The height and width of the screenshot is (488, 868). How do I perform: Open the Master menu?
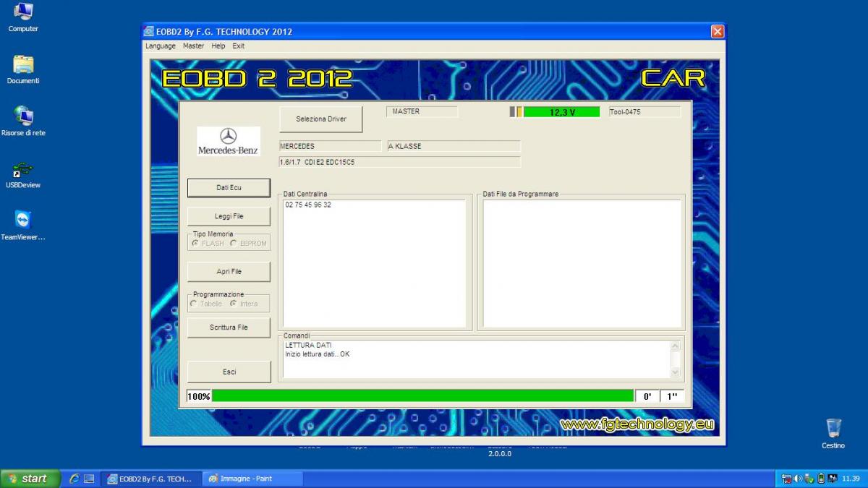point(193,46)
